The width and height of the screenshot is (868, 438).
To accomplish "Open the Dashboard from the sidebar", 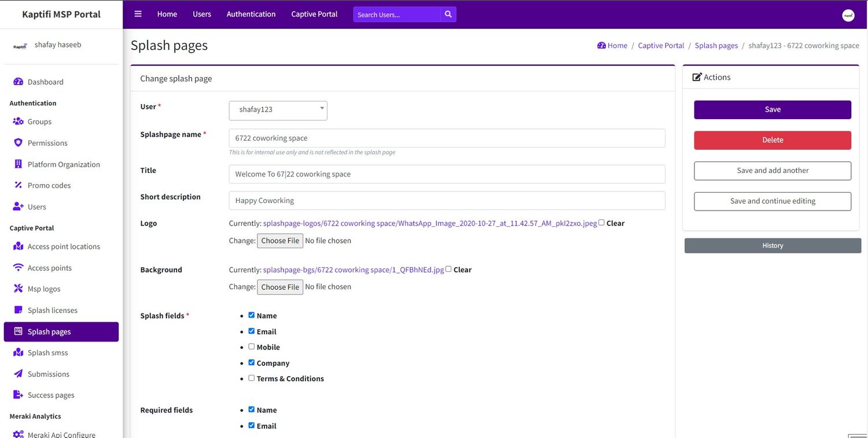I will click(x=44, y=82).
